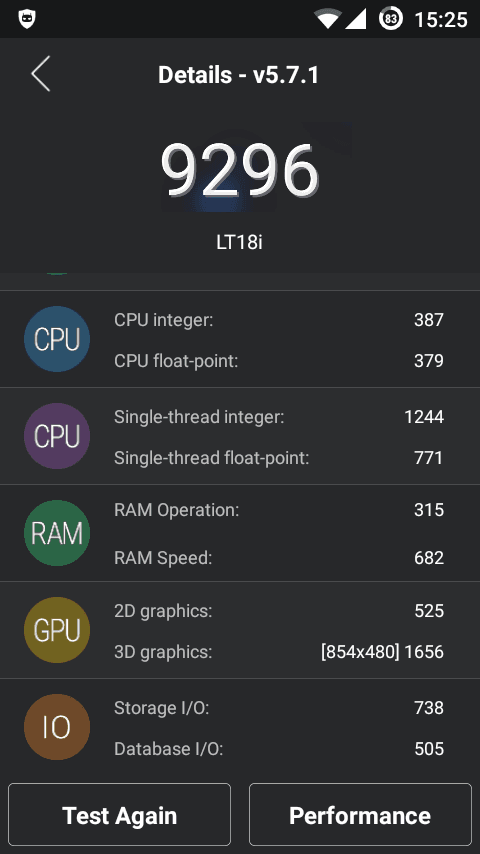Screen dimensions: 480x854
Task: Tap the Wi-Fi status icon
Action: [327, 20]
